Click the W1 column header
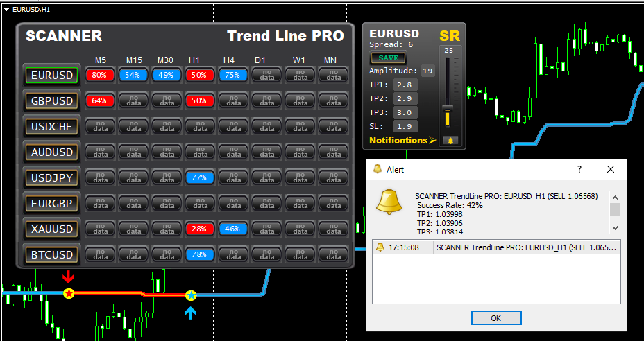 pos(299,60)
